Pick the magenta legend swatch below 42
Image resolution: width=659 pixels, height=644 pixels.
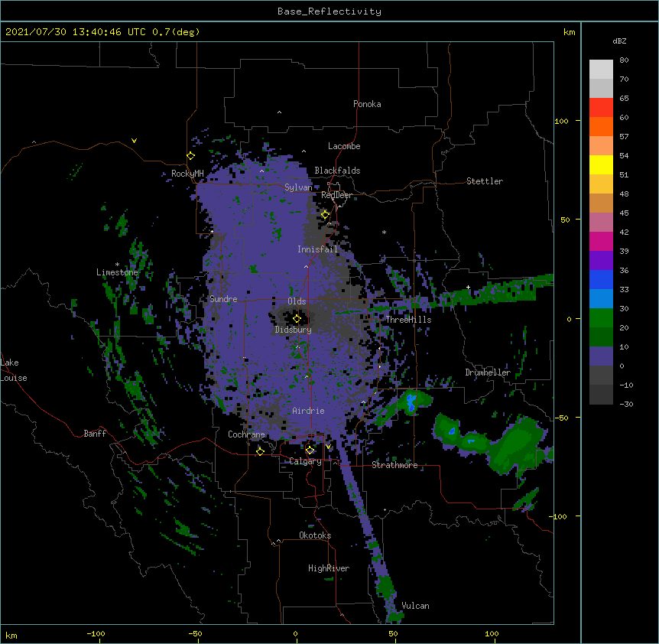tap(601, 241)
